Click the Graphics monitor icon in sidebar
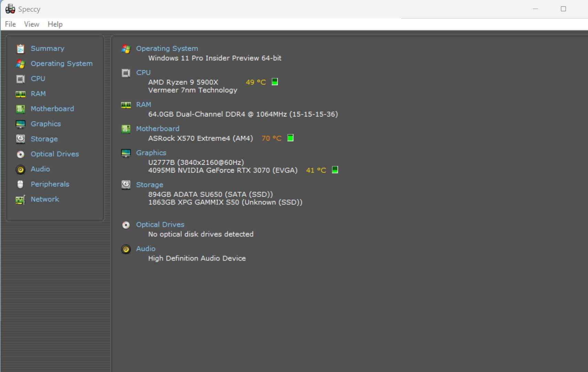Viewport: 588px width, 372px height. pos(20,124)
